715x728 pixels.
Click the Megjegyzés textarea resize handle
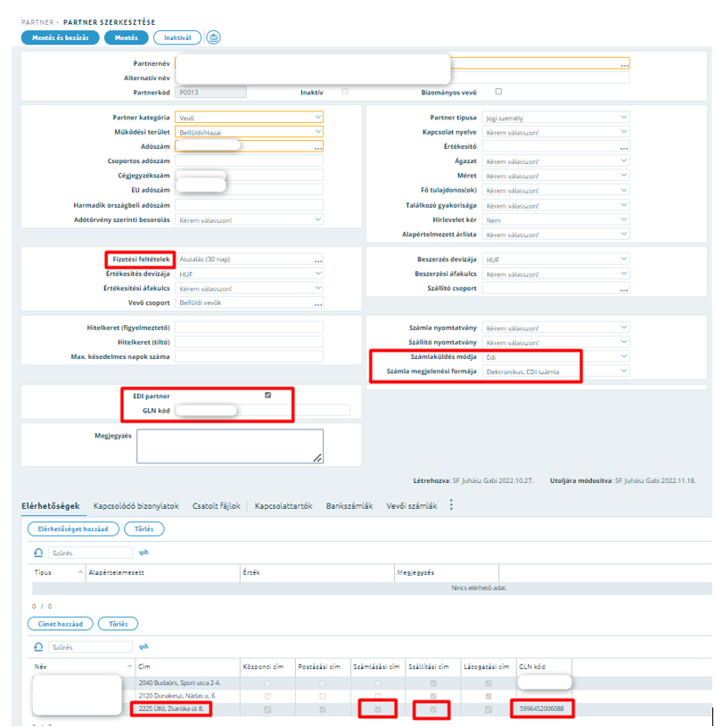317,458
